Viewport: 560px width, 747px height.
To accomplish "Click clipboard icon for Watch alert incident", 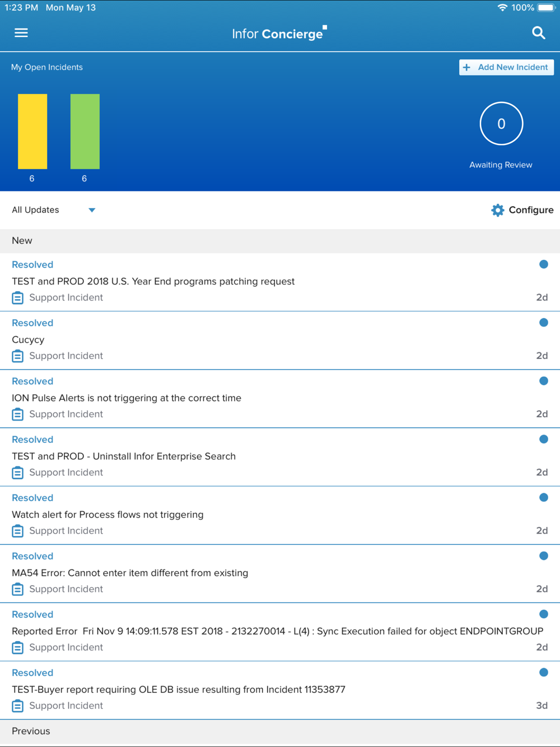I will pyautogui.click(x=18, y=530).
